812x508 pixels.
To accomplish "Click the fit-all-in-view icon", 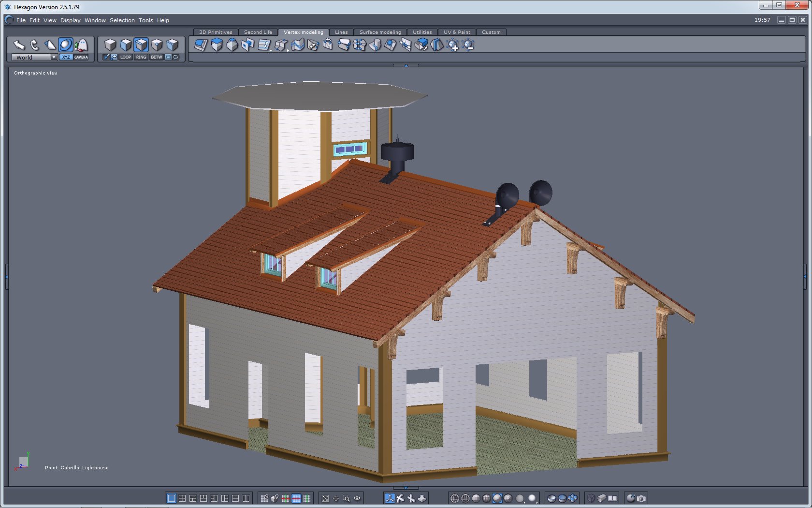I will 325,498.
